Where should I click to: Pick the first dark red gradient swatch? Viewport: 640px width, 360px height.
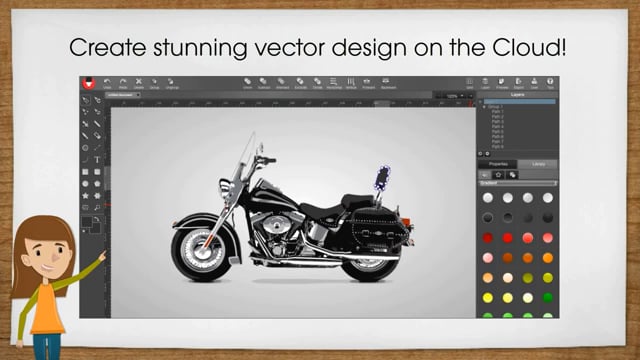tap(488, 238)
